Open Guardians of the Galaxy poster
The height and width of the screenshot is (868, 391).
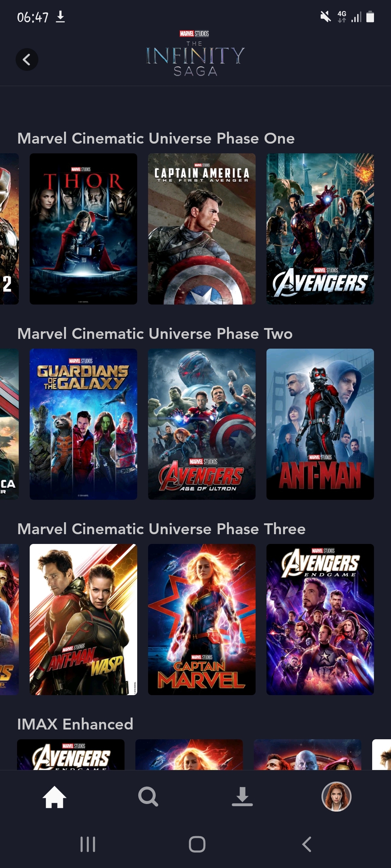tap(83, 424)
